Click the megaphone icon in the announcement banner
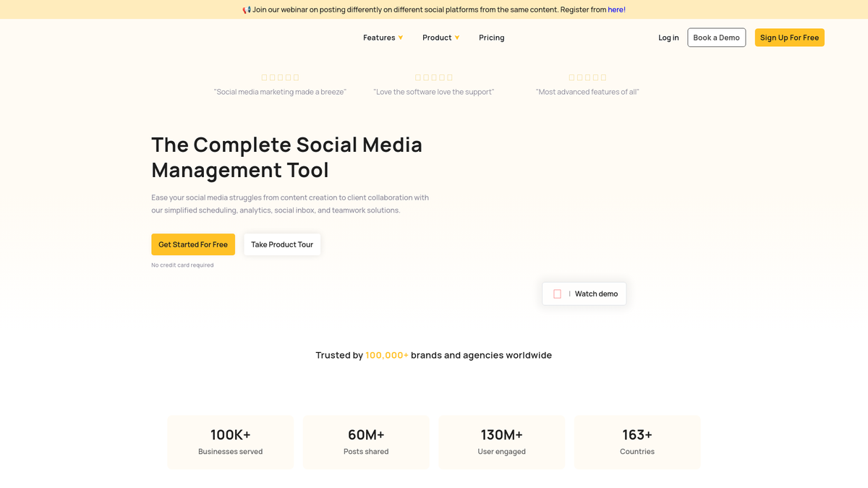 [247, 10]
